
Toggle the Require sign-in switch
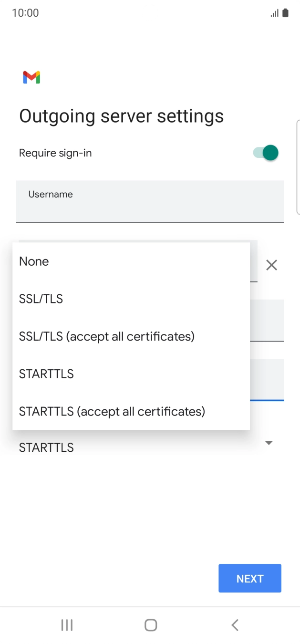point(266,153)
